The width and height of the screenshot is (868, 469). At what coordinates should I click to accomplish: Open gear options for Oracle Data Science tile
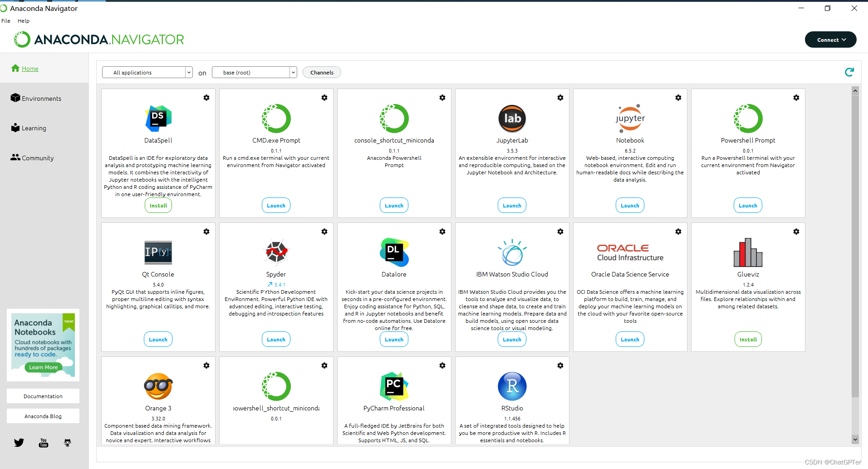(678, 232)
